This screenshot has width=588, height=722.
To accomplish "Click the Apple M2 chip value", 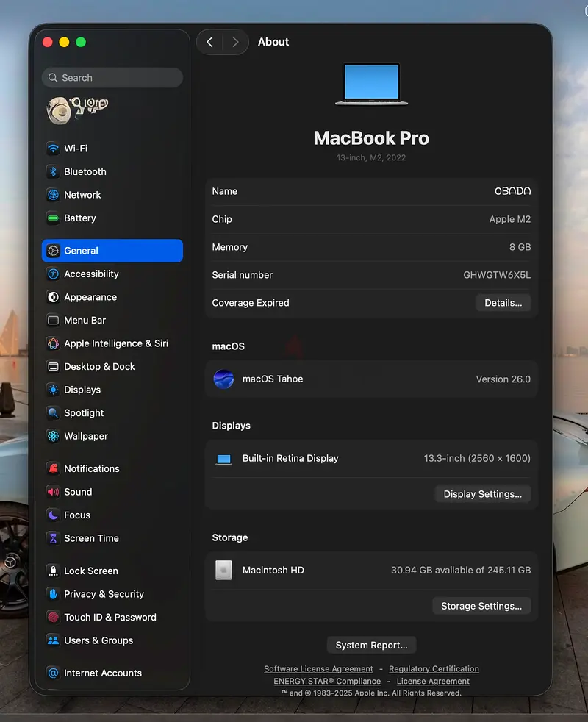I will [510, 219].
